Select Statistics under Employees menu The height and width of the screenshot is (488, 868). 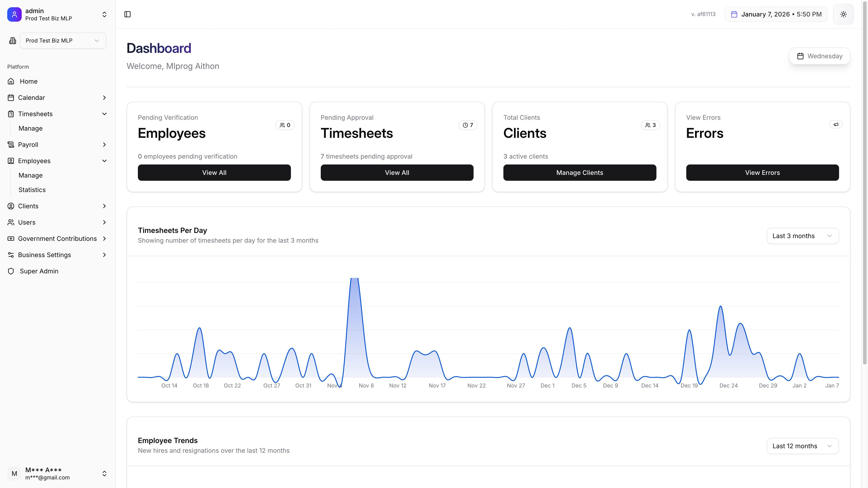click(x=32, y=190)
